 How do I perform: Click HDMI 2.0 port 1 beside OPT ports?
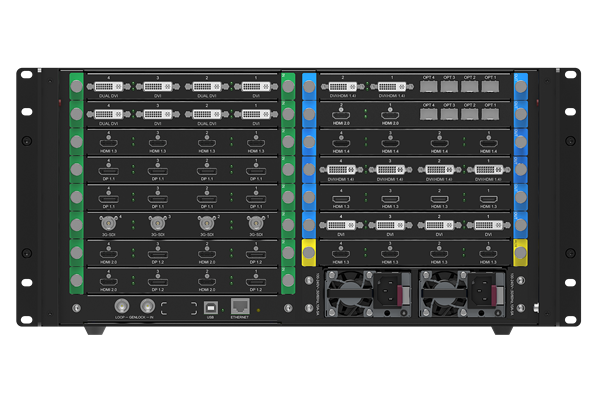(x=390, y=115)
